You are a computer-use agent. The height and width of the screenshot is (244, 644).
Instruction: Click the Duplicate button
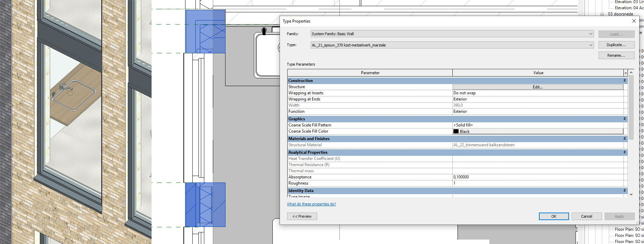tap(616, 45)
